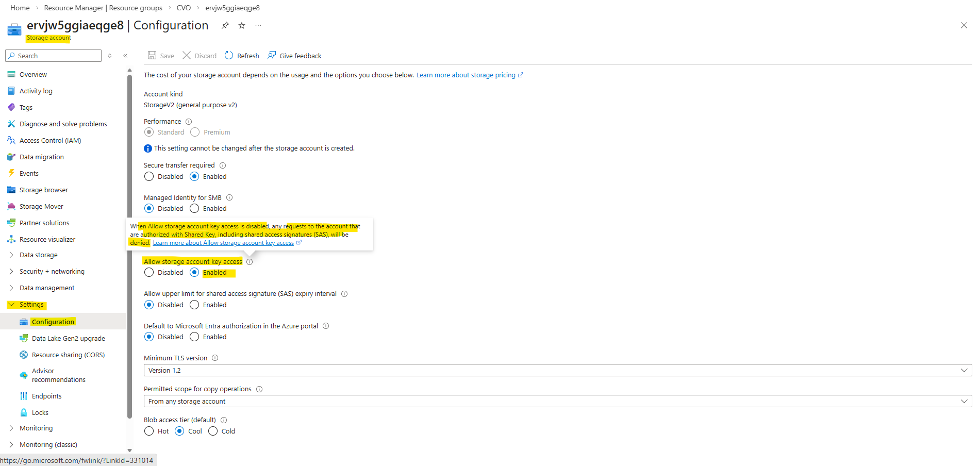980x466 pixels.
Task: Select Hot blob access tier
Action: [149, 431]
